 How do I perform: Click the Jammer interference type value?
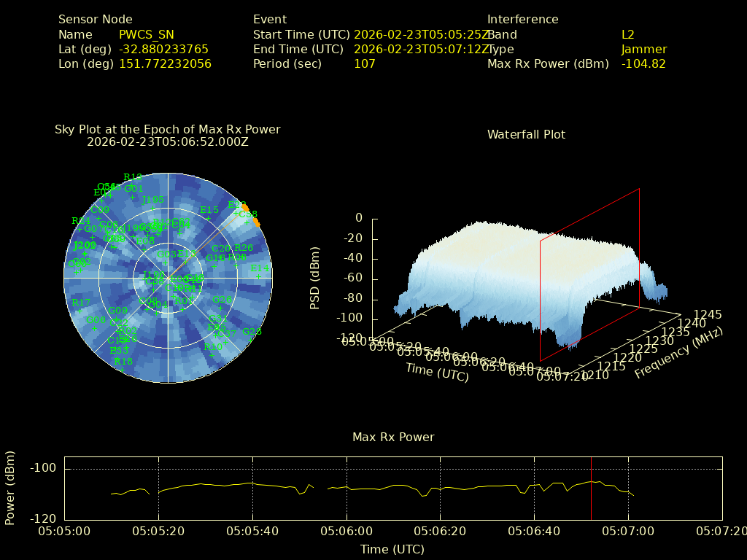tap(644, 49)
